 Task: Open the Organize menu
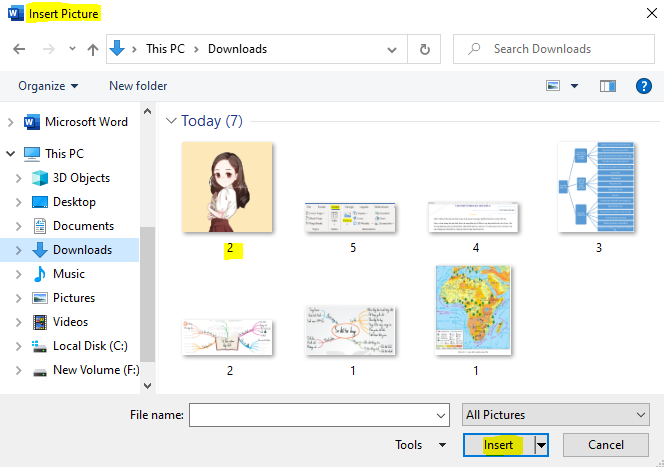point(48,86)
